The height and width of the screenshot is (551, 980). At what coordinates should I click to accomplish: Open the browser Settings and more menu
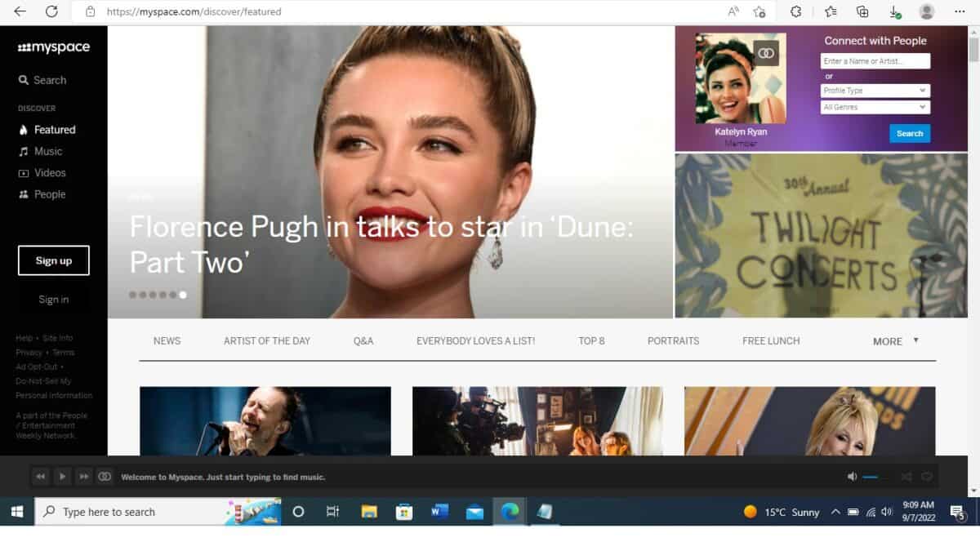960,11
